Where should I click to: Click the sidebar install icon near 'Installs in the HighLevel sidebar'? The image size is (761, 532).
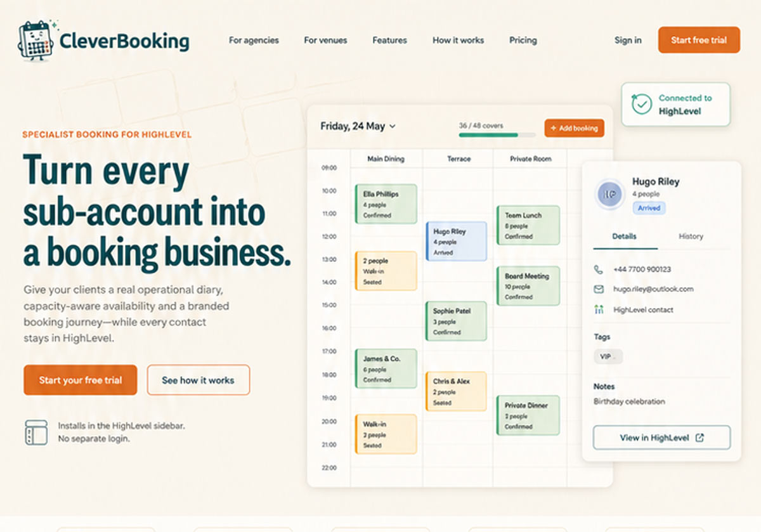tap(36, 432)
